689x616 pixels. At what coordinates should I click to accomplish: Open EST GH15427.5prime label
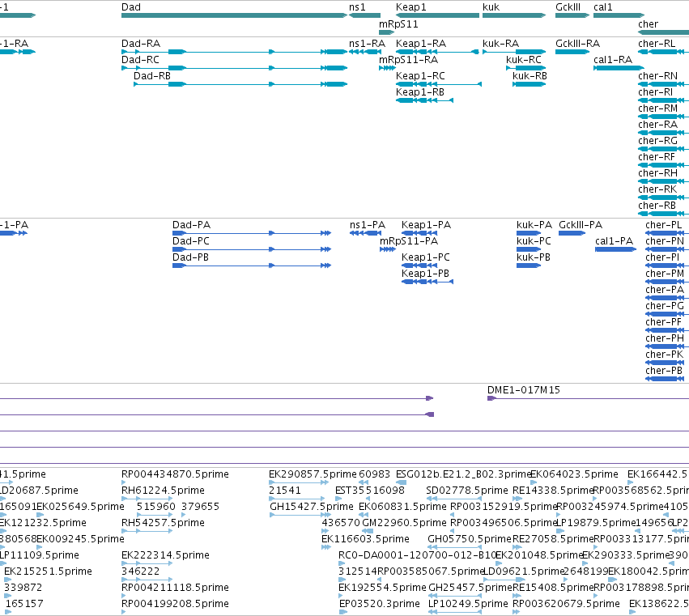pos(312,507)
